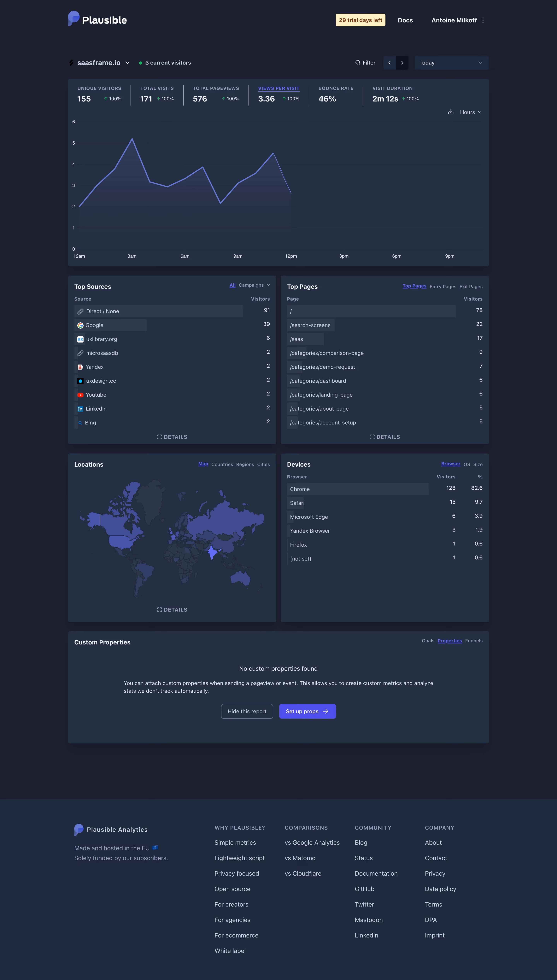Click the saasframe.io site favicon
557x980 pixels.
[x=71, y=63]
